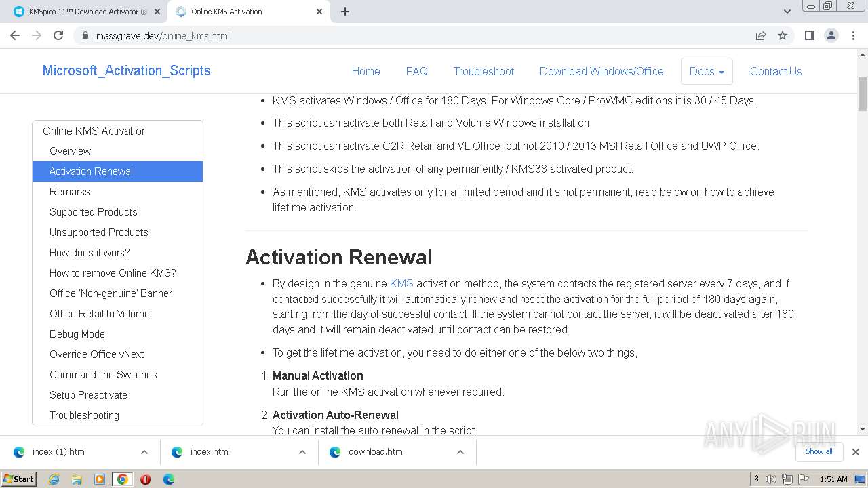868x488 pixels.
Task: Click the browser forward arrow
Action: (x=37, y=35)
